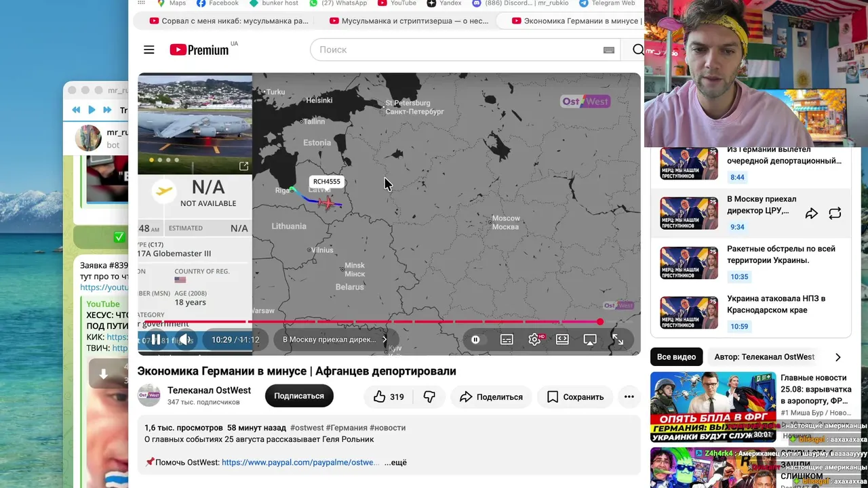Open the YouTube bookmark
The height and width of the screenshot is (488, 868).
tap(397, 3)
